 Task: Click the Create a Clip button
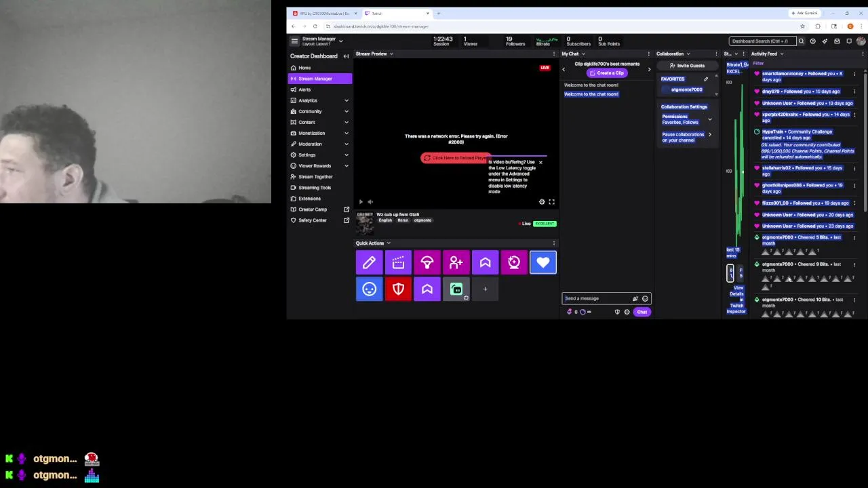(607, 73)
